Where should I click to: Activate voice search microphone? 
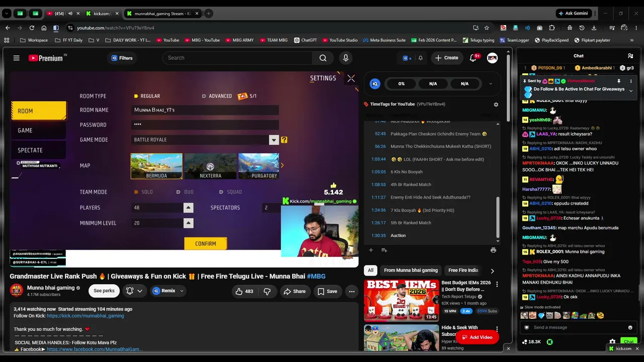(x=346, y=58)
